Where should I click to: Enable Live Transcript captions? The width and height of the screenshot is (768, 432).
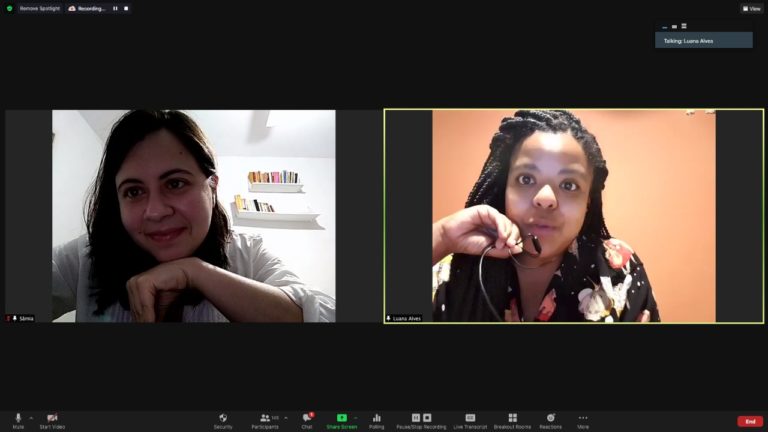tap(470, 420)
